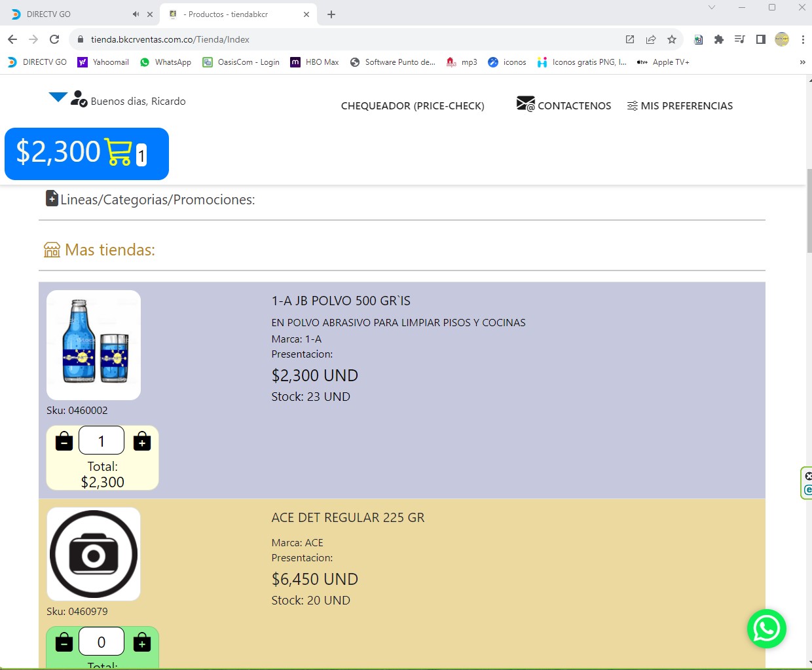Mute the DIRECTV GO tab audio icon
The width and height of the screenshot is (812, 670).
(x=136, y=14)
